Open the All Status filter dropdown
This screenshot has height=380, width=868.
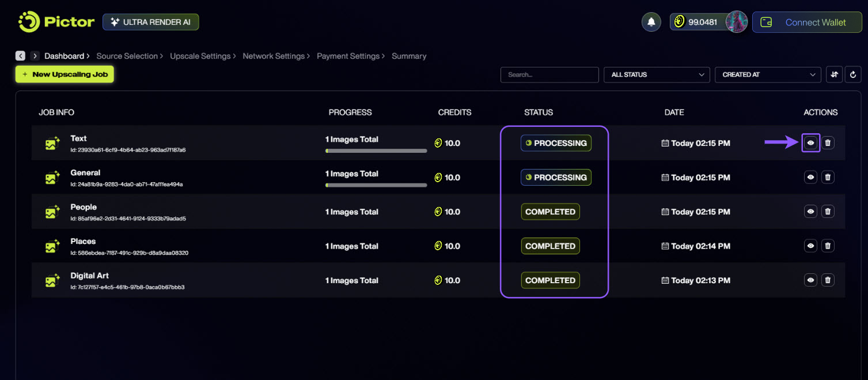click(x=657, y=74)
